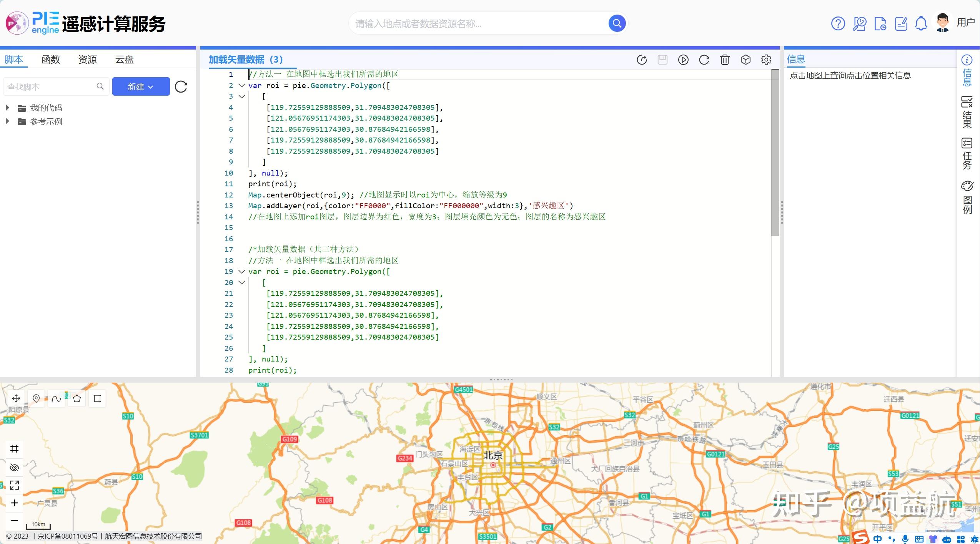Open the 任务 side panel
The image size is (980, 544).
(x=967, y=153)
